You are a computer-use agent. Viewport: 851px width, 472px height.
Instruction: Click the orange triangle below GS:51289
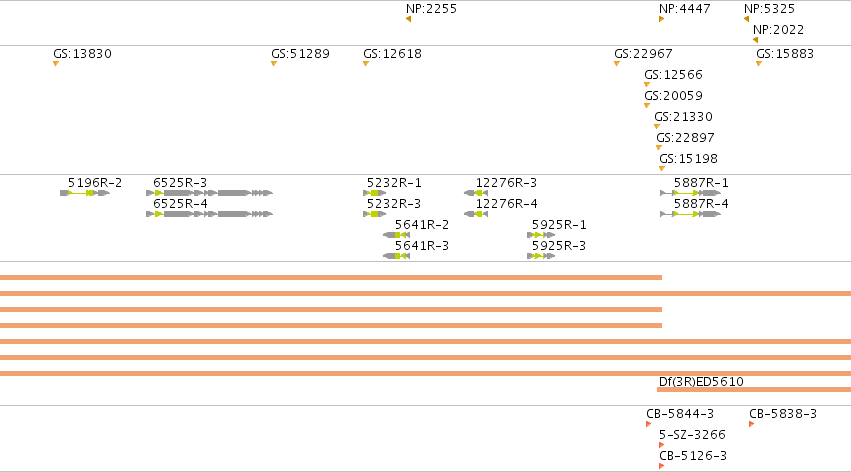point(274,64)
